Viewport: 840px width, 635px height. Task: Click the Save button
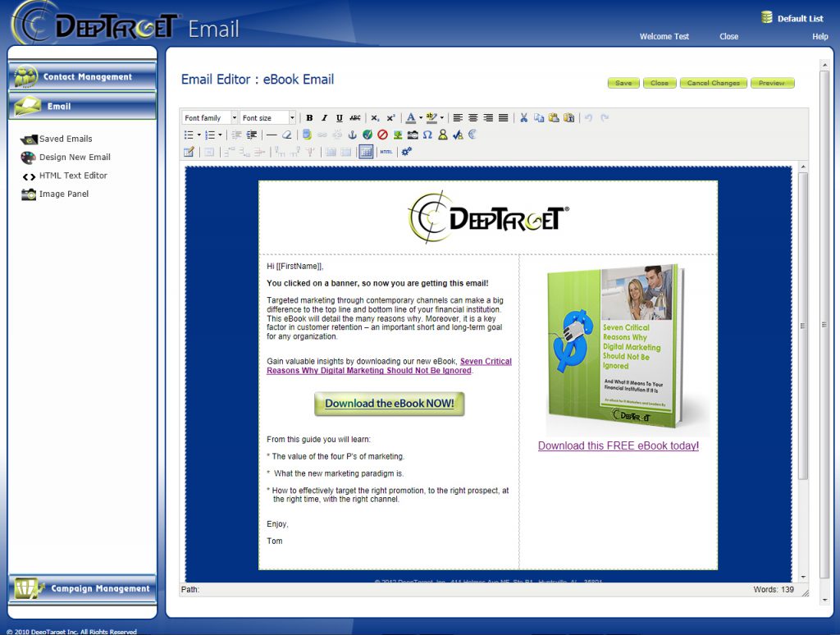click(623, 83)
